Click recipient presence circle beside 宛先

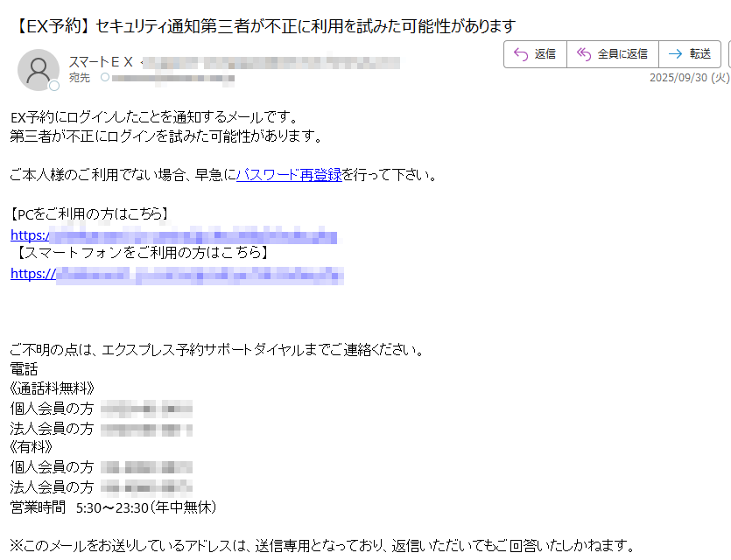105,77
